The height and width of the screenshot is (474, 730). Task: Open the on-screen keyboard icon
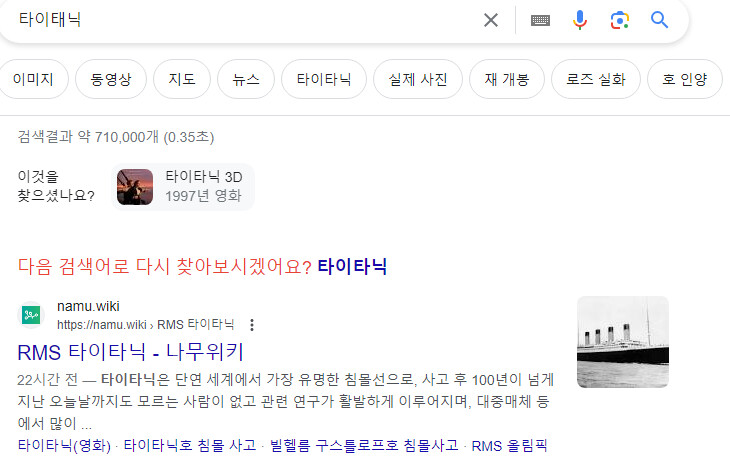540,20
